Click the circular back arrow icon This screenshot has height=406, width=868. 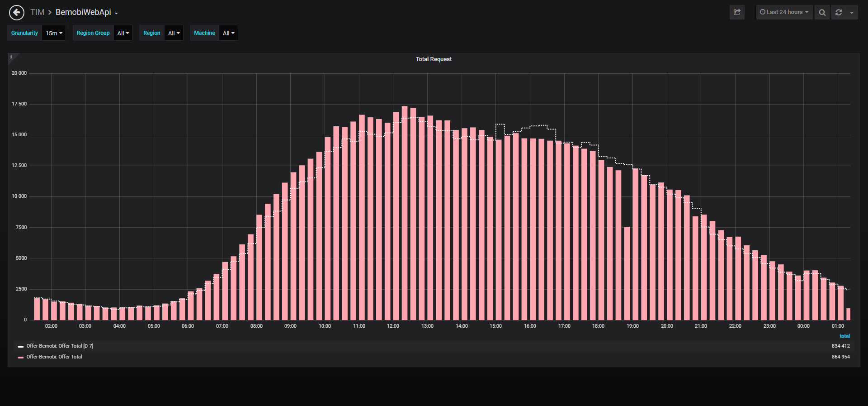click(x=17, y=13)
